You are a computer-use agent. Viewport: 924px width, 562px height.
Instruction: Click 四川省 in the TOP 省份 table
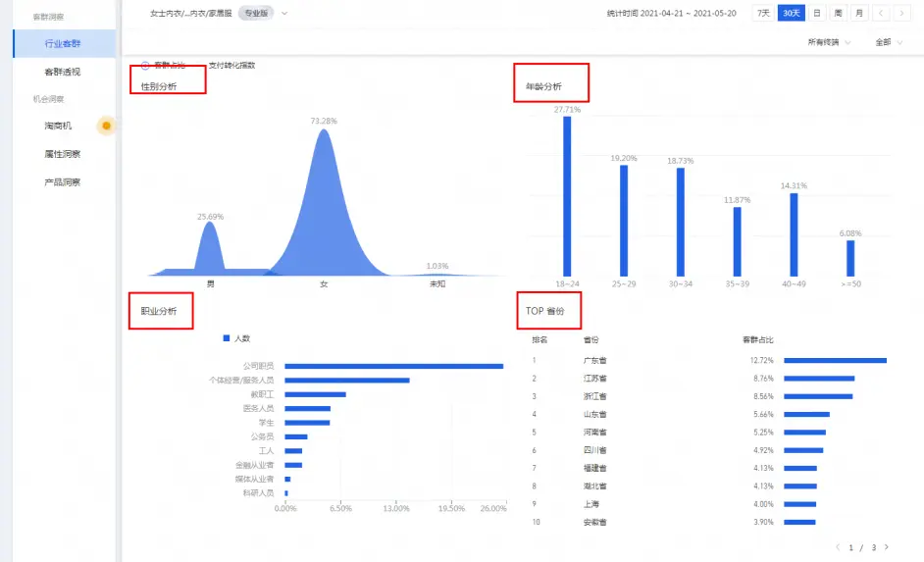(595, 450)
